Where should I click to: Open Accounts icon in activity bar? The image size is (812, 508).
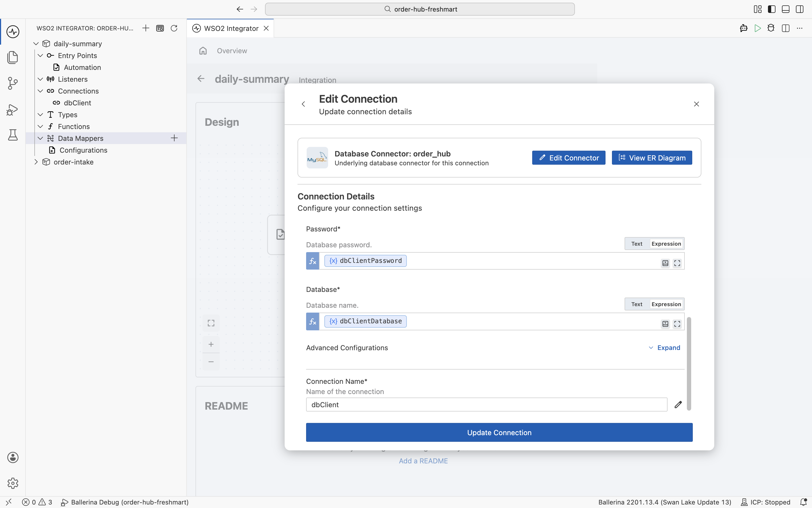click(13, 457)
